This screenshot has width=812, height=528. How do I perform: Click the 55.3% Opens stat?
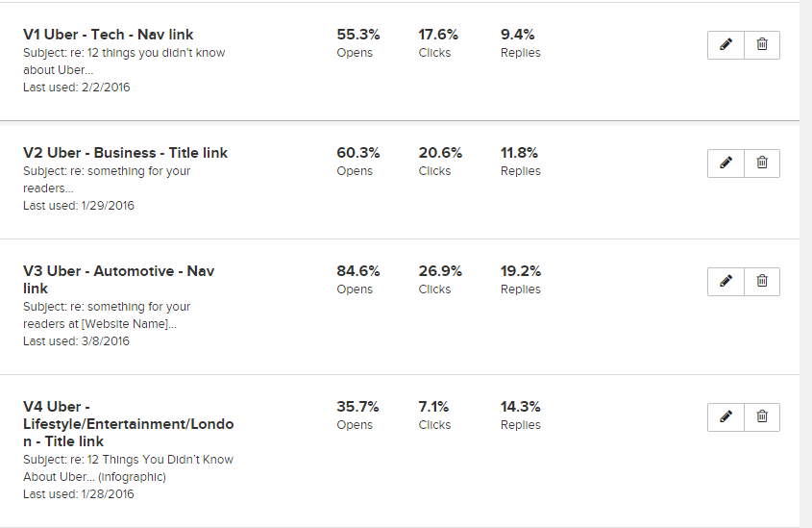[x=357, y=35]
